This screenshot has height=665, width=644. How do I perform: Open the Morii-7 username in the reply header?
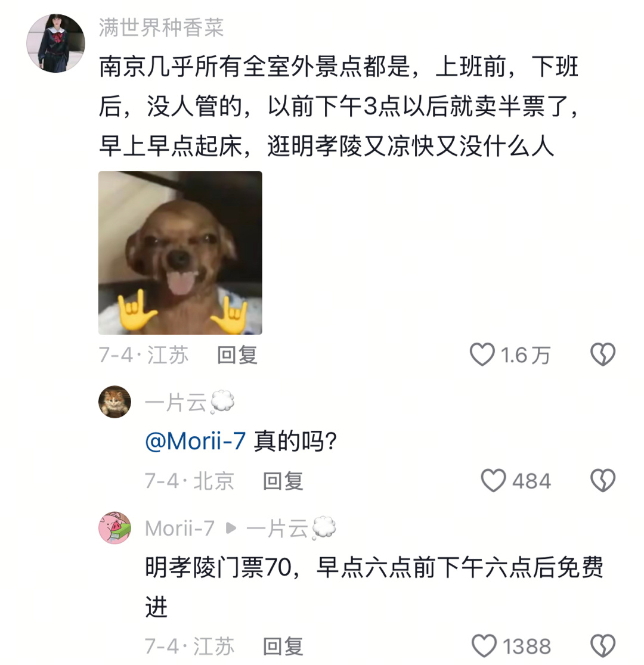[179, 528]
